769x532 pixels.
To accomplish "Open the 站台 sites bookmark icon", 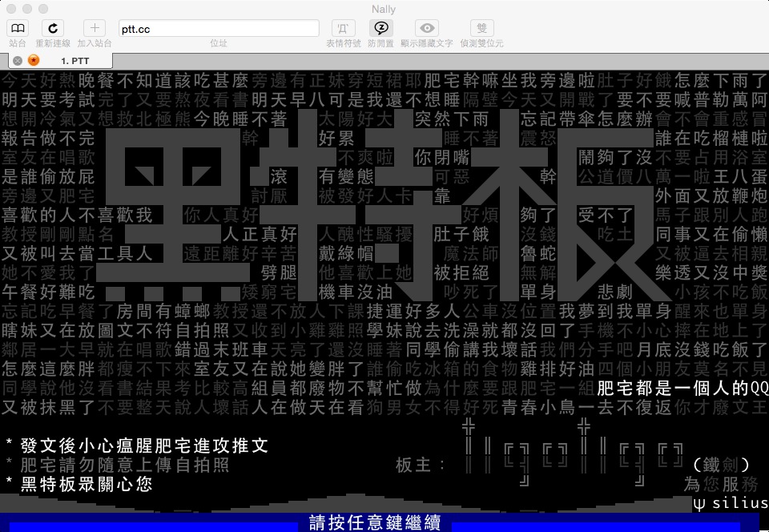I will 18,28.
